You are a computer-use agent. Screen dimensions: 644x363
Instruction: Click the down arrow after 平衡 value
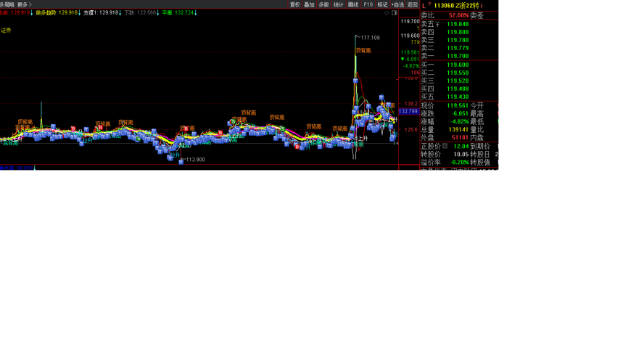pos(196,13)
